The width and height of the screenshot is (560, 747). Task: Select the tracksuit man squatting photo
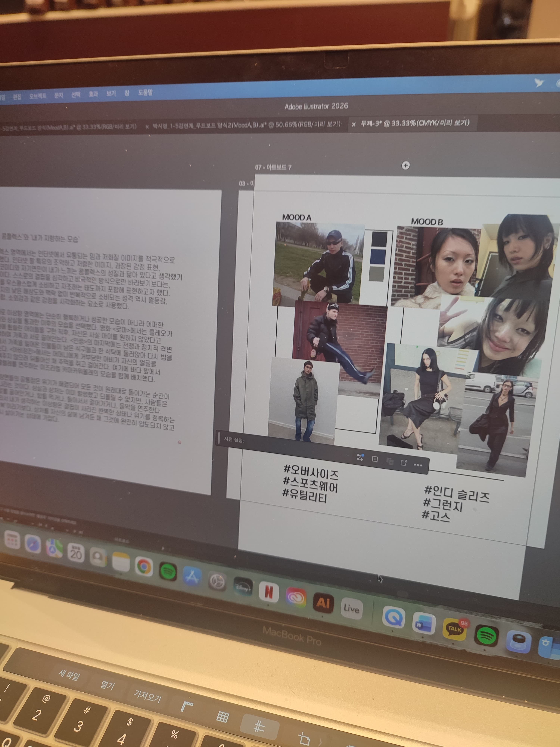tap(318, 263)
